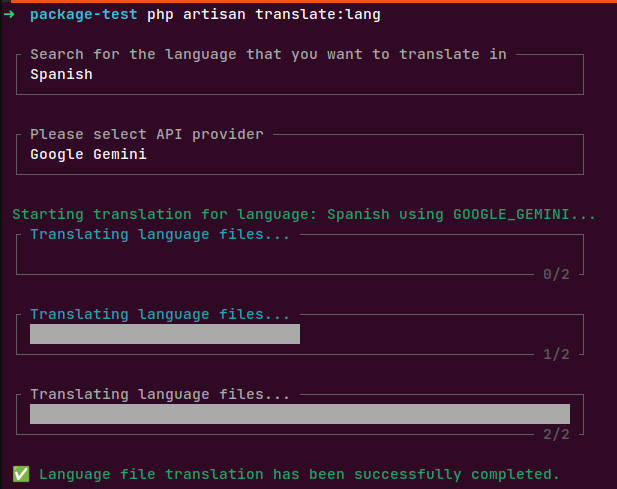Select the "Spanish" language search input
The height and width of the screenshot is (489, 617).
coord(62,74)
